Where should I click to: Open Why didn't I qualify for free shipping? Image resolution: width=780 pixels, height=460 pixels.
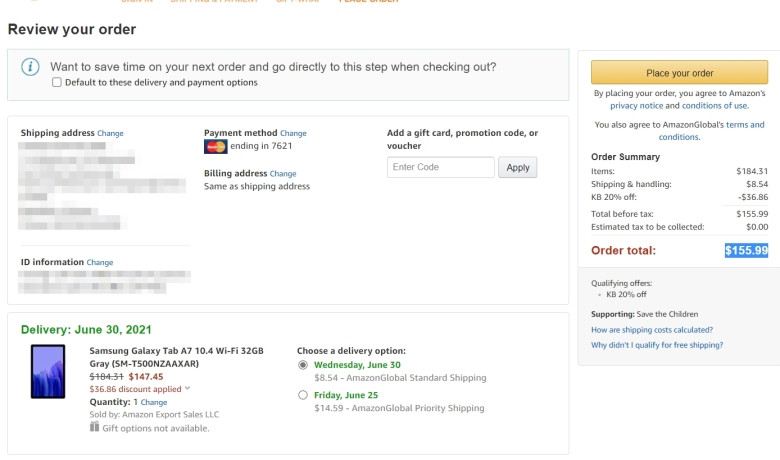click(657, 345)
